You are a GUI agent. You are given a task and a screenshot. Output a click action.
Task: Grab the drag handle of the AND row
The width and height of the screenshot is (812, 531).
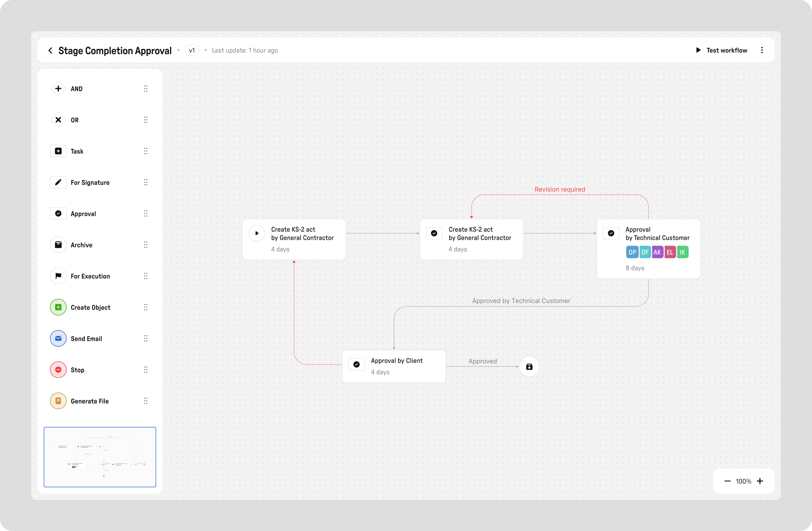coord(146,88)
